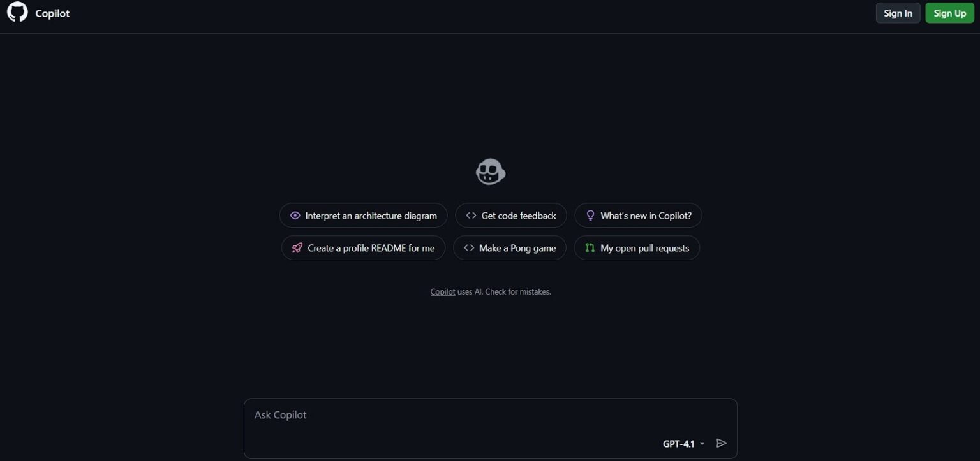This screenshot has width=980, height=461.
Task: Click the send message arrow icon
Action: [722, 443]
